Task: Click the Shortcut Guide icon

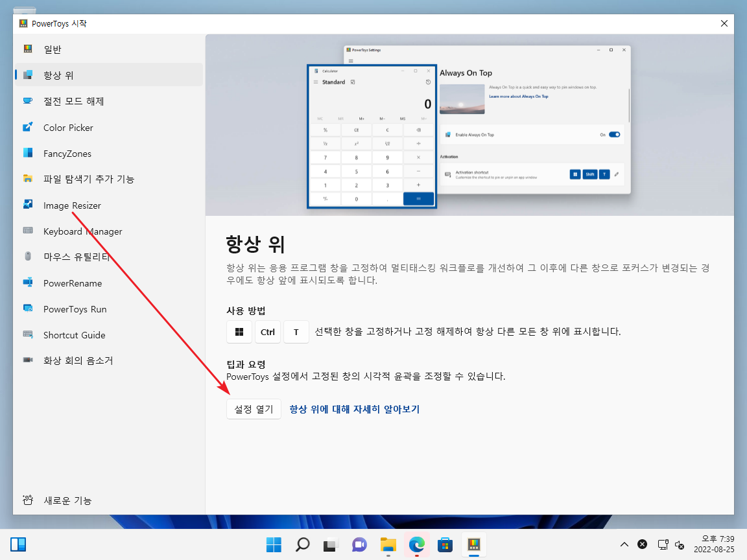Action: click(x=28, y=334)
